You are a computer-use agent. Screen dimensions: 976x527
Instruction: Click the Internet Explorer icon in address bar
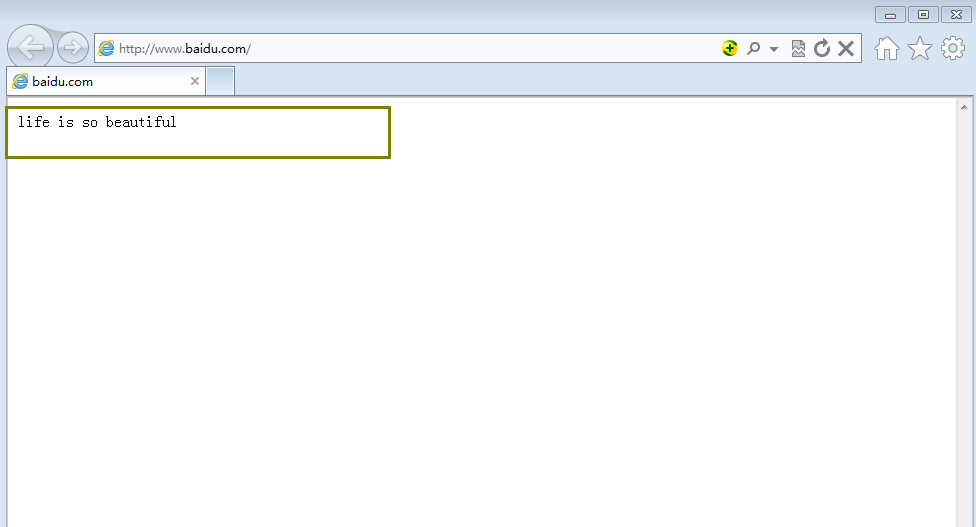tap(106, 48)
